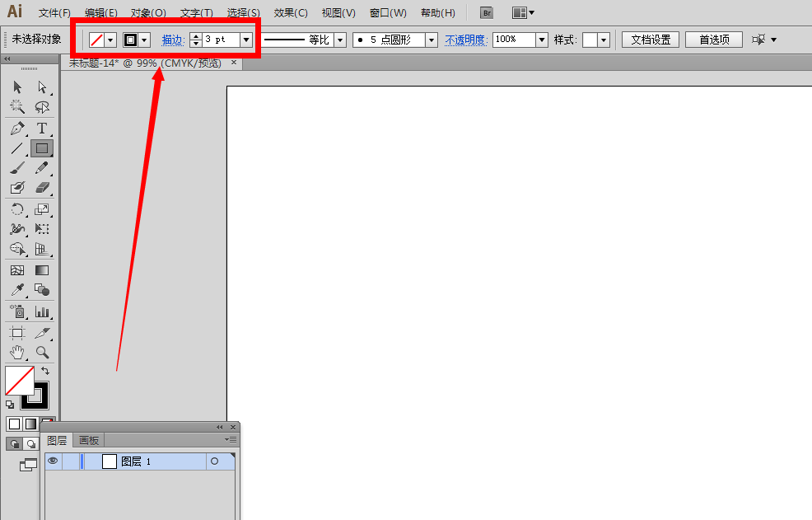
Task: Toggle visibility eye of 图层 1
Action: 53,461
